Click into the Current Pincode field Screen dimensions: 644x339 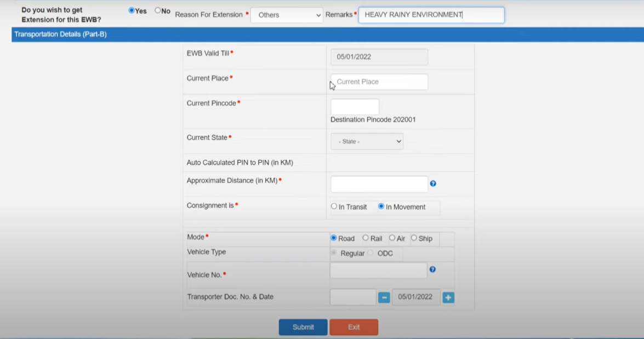coord(355,107)
